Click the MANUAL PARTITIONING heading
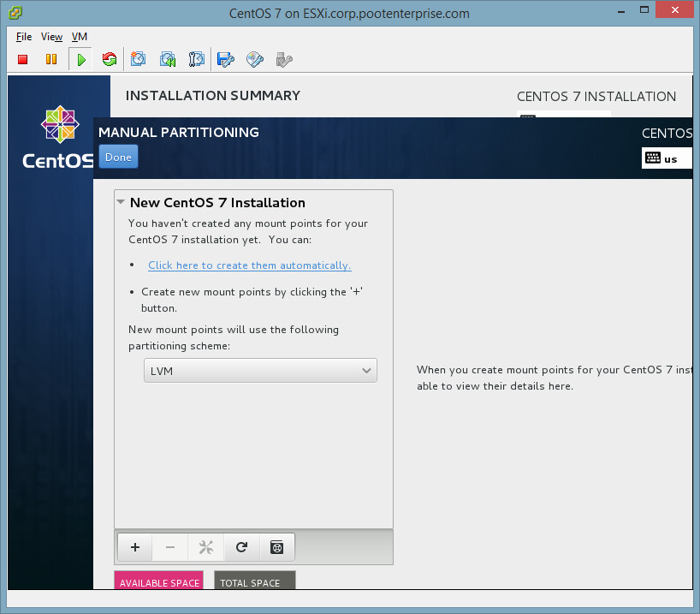 click(179, 132)
